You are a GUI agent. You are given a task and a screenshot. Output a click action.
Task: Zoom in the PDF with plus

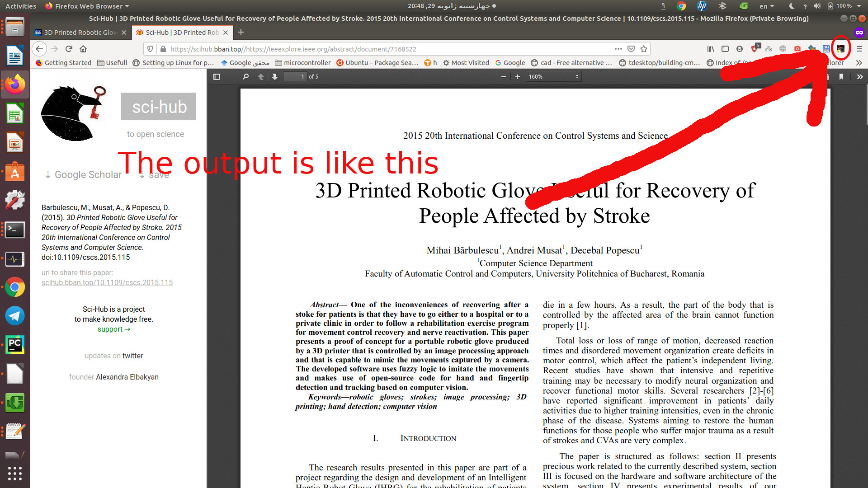point(518,77)
